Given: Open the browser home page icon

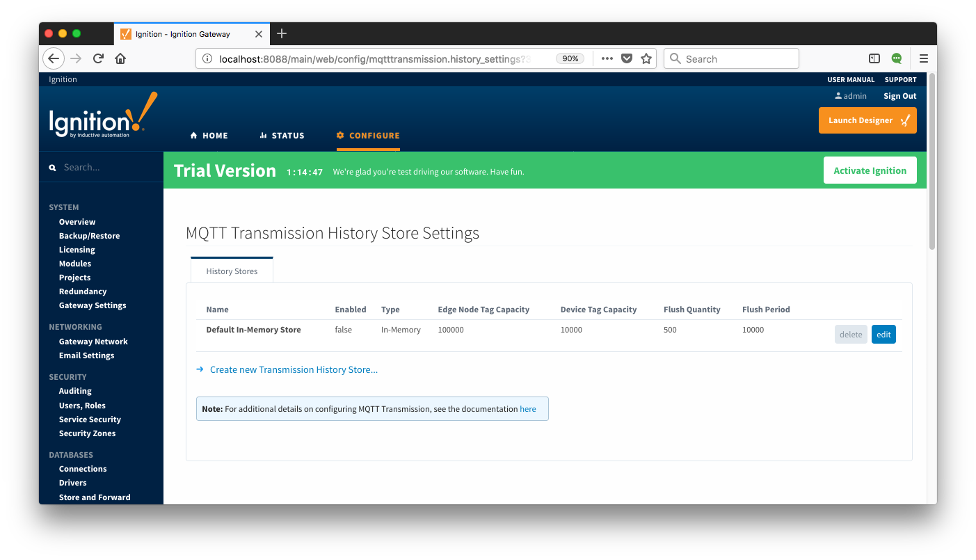Looking at the screenshot, I should (x=120, y=58).
